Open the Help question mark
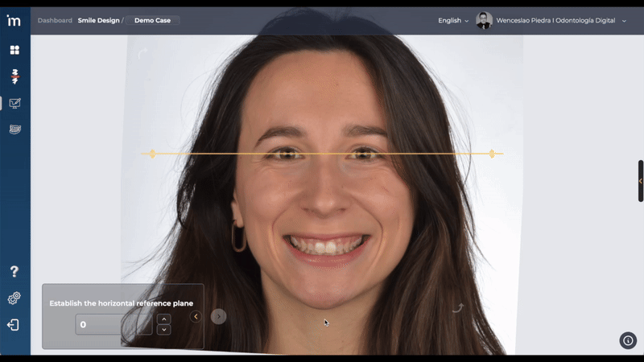 14,272
